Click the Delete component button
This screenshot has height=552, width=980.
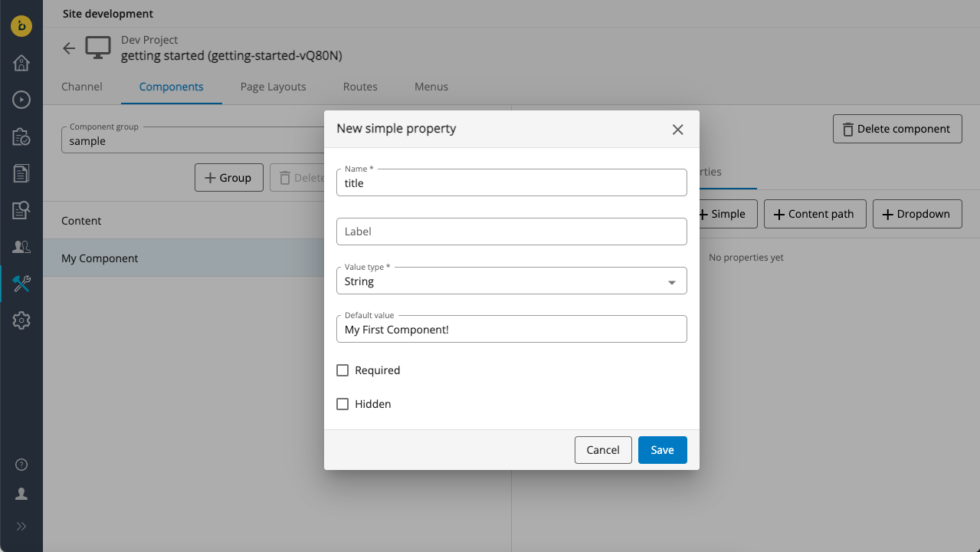point(897,129)
